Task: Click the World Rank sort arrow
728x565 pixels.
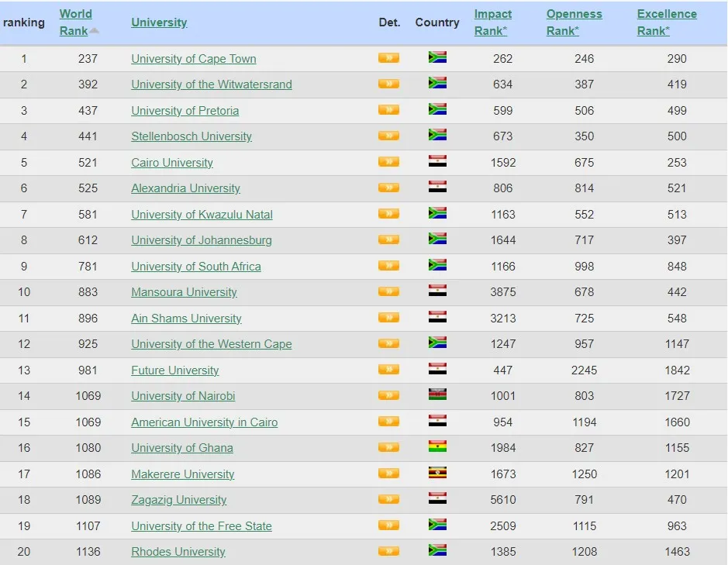Action: (x=95, y=31)
